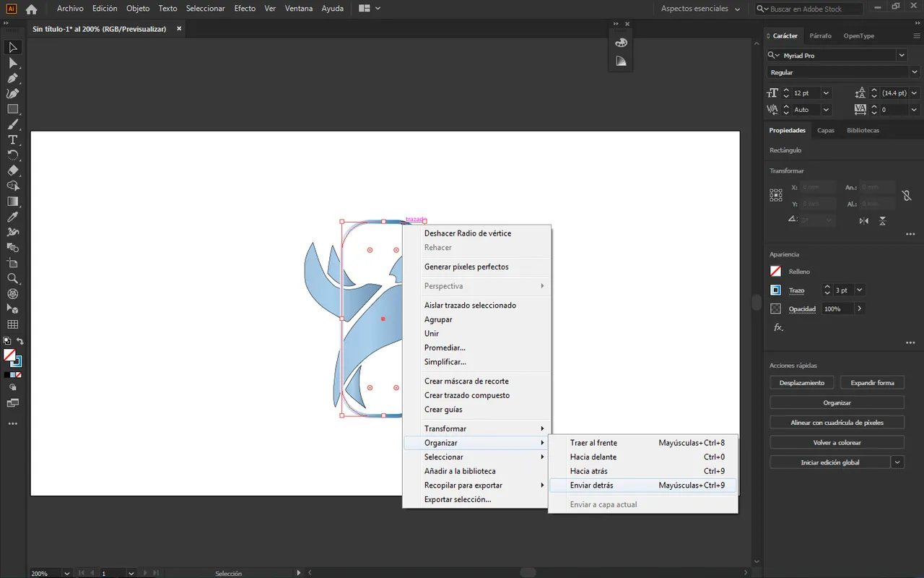
Task: Close the Sin título-1 document tab
Action: [x=179, y=29]
